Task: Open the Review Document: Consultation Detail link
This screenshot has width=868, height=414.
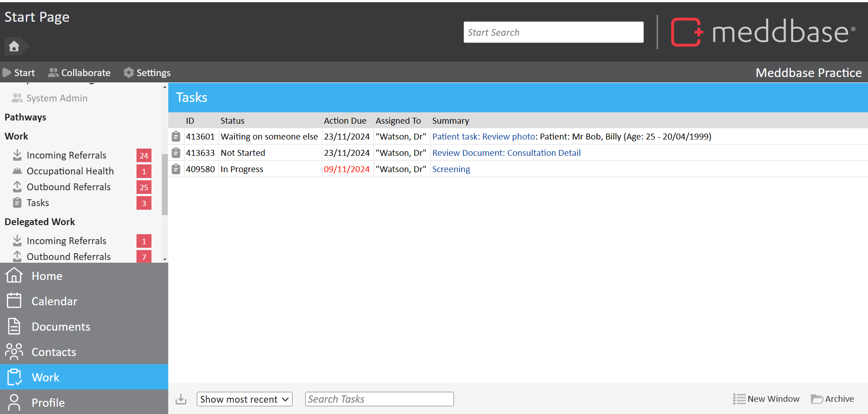Action: (x=506, y=153)
